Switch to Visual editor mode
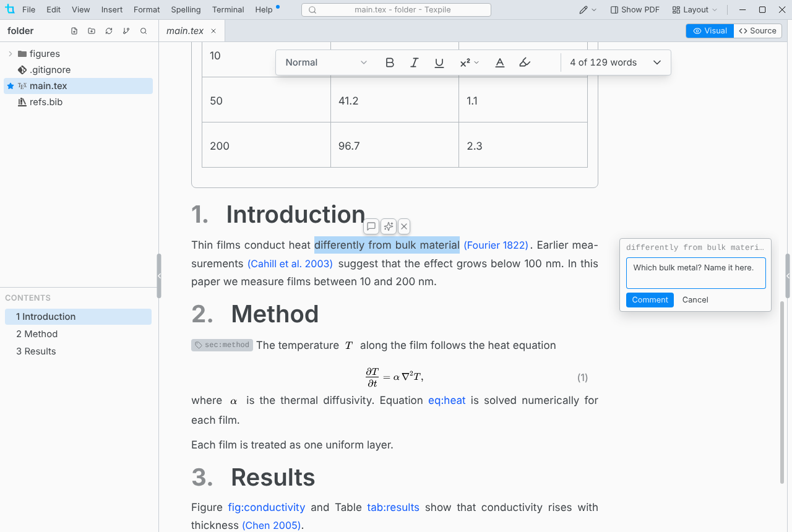 tap(710, 31)
